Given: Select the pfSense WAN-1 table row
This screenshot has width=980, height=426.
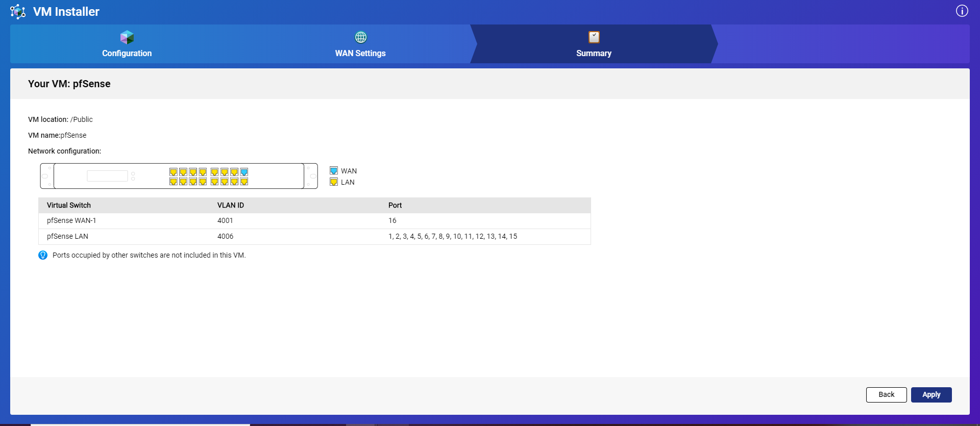Looking at the screenshot, I should 314,220.
